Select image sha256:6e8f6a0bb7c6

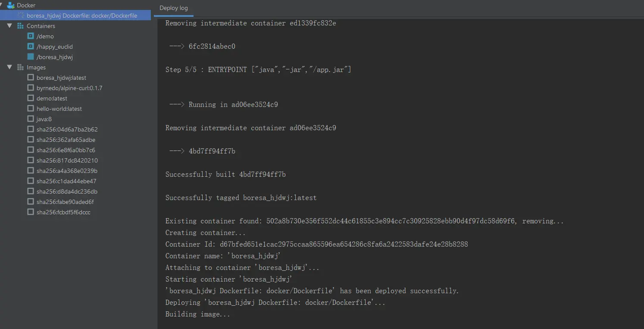[66, 150]
